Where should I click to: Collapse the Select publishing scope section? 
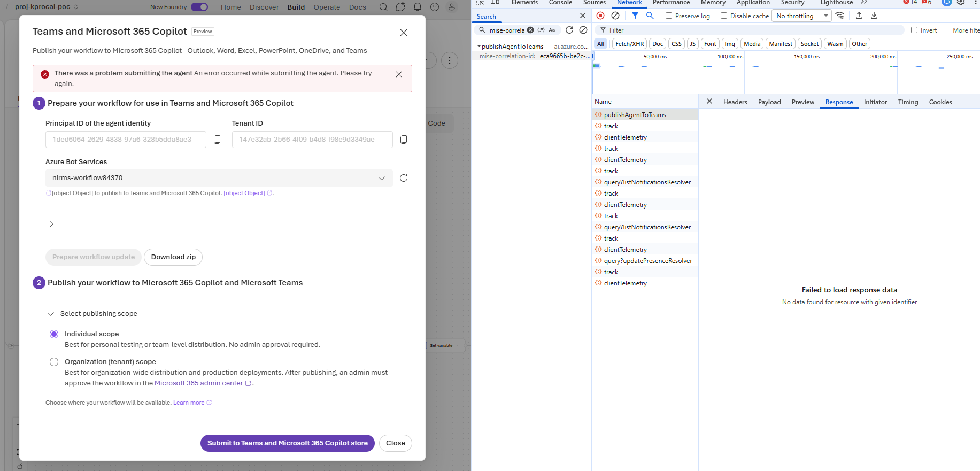51,314
